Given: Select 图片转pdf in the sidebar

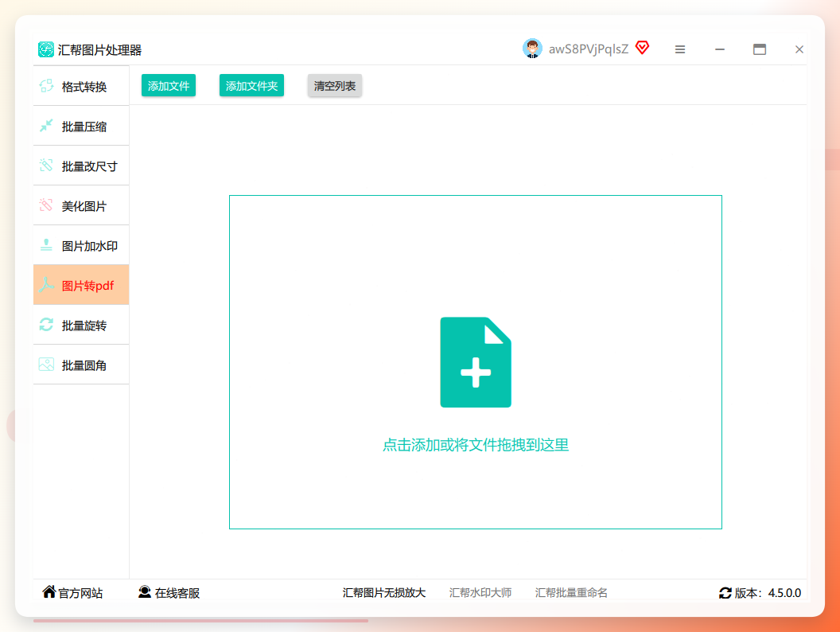Looking at the screenshot, I should pos(81,285).
